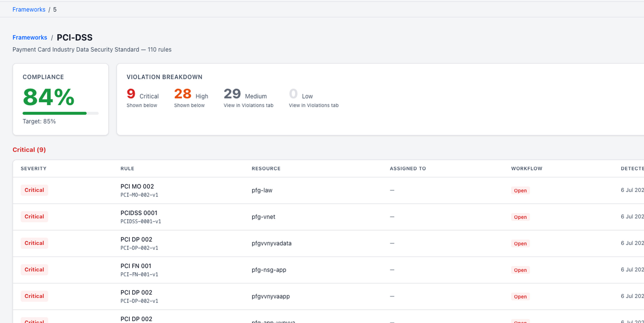This screenshot has height=323, width=644.
Task: Open the PCIDSS 0001 rule
Action: [139, 213]
